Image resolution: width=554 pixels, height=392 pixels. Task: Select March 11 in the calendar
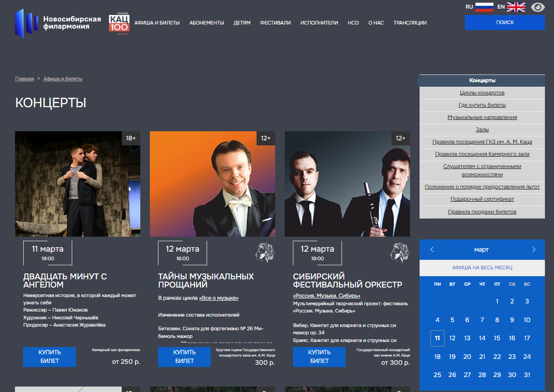click(437, 338)
